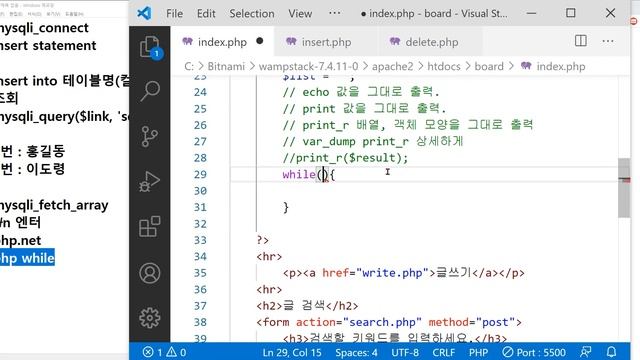Change language mode PHP
The width and height of the screenshot is (640, 360).
click(x=478, y=352)
